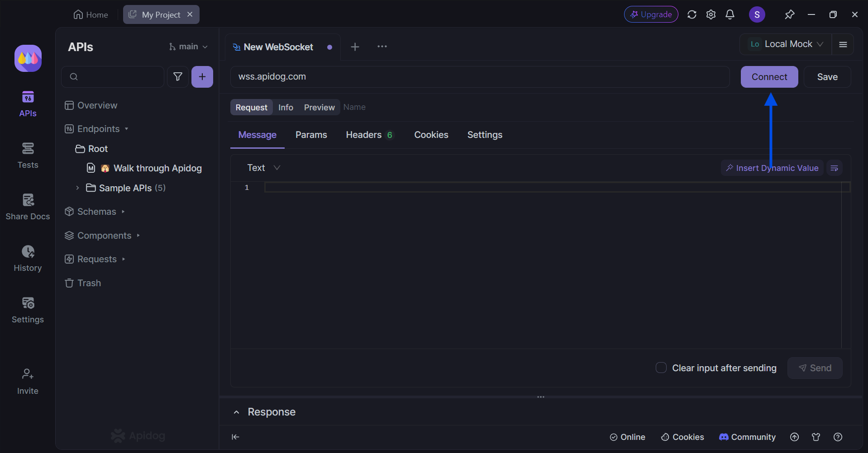This screenshot has height=453, width=868.
Task: Collapse the sidebar with arrow icon
Action: pyautogui.click(x=235, y=437)
